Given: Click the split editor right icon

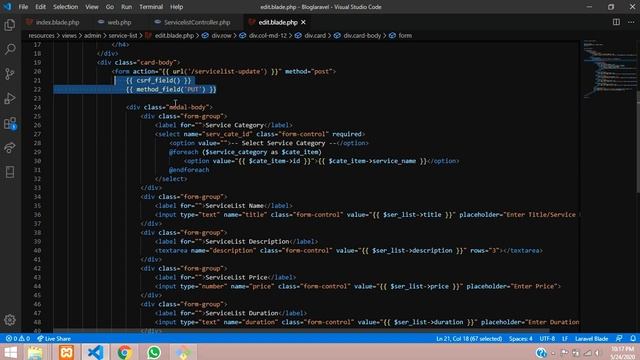Looking at the screenshot, I should [616, 22].
